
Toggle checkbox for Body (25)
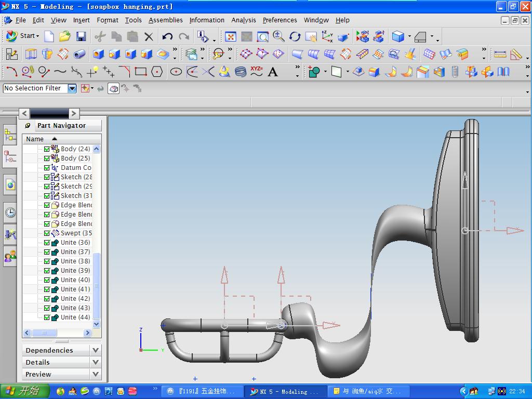47,158
